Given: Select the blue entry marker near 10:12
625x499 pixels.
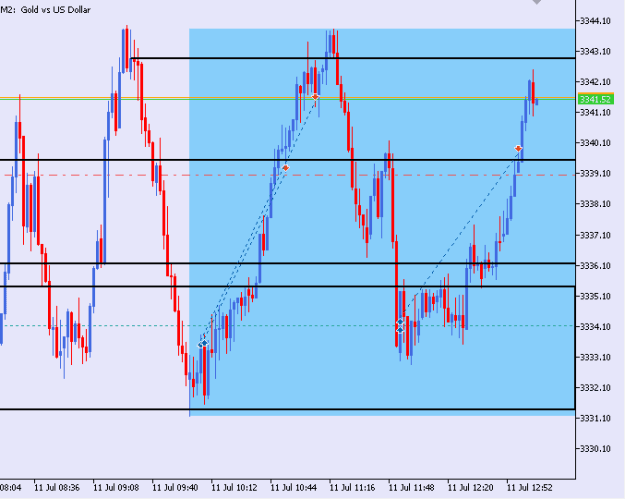Looking at the screenshot, I should click(204, 344).
